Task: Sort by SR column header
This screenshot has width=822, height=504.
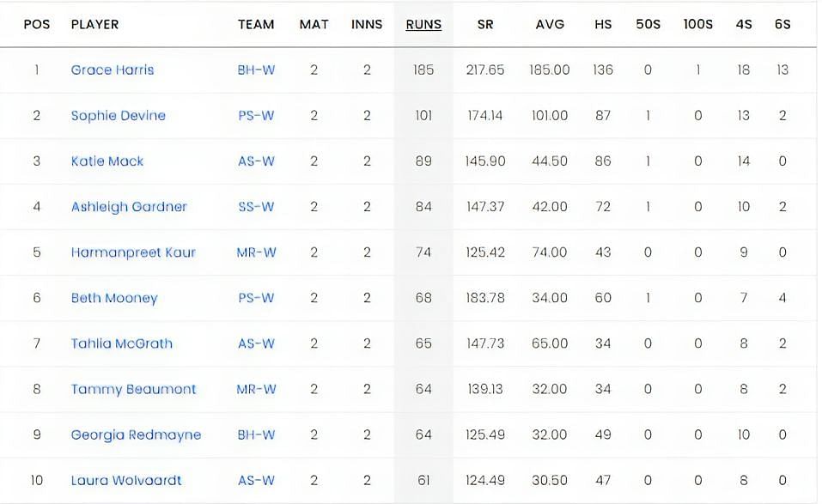Action: click(485, 25)
